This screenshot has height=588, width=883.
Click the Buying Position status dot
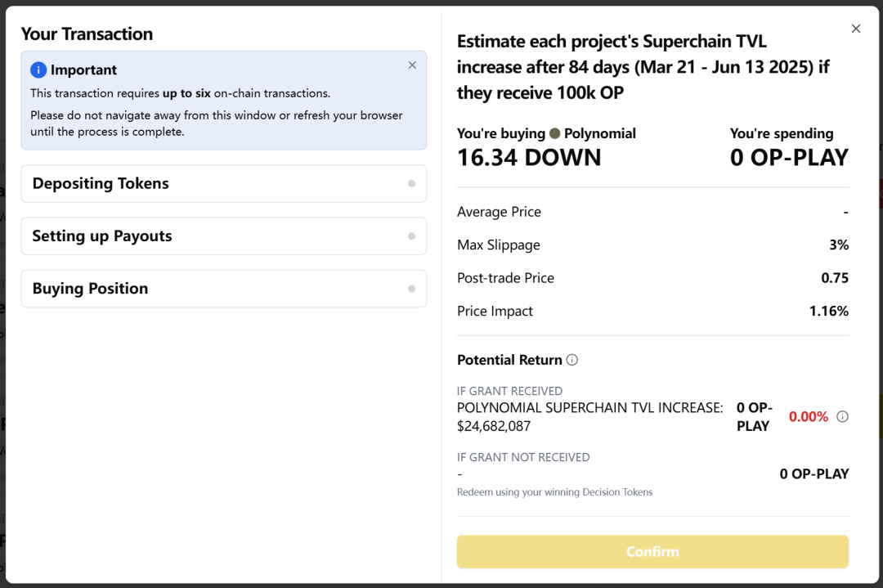coord(411,289)
